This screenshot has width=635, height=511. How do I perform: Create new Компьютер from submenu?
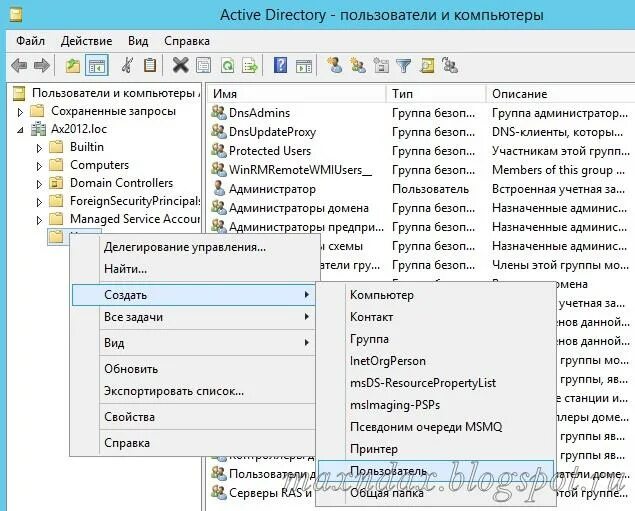coord(436,295)
